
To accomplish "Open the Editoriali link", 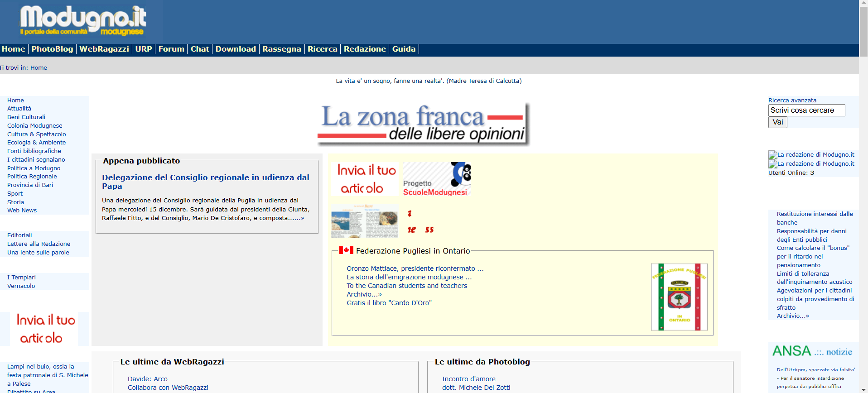I will click(x=19, y=235).
